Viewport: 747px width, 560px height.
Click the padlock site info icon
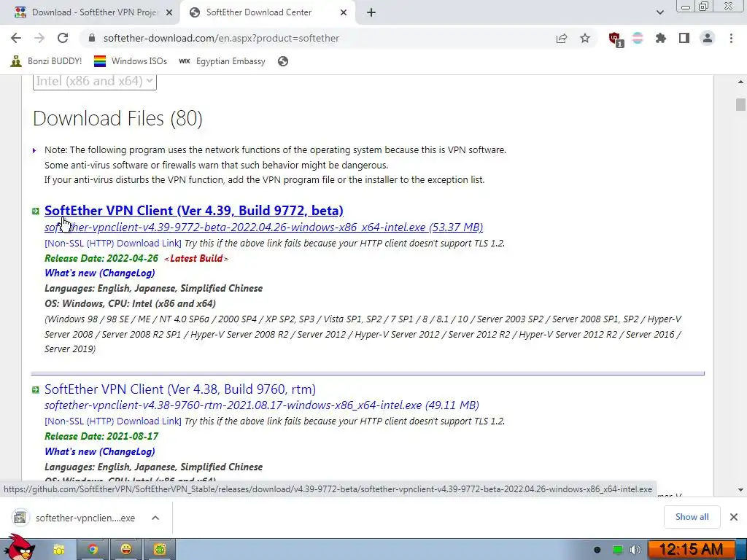click(x=92, y=38)
